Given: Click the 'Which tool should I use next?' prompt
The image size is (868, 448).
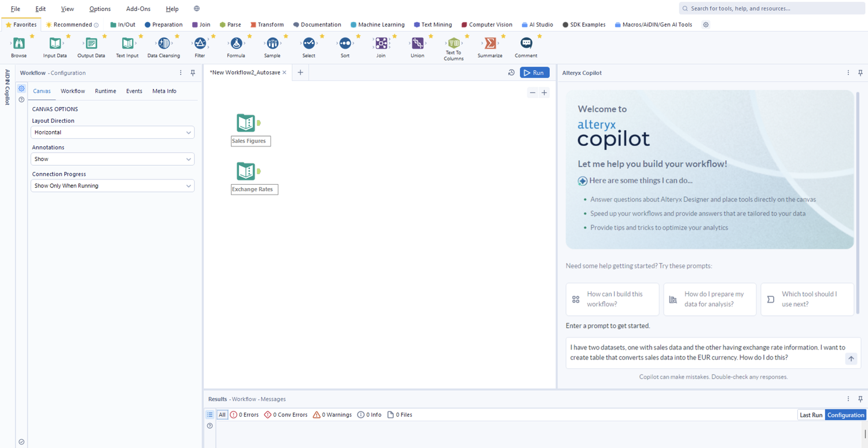Looking at the screenshot, I should click(807, 299).
